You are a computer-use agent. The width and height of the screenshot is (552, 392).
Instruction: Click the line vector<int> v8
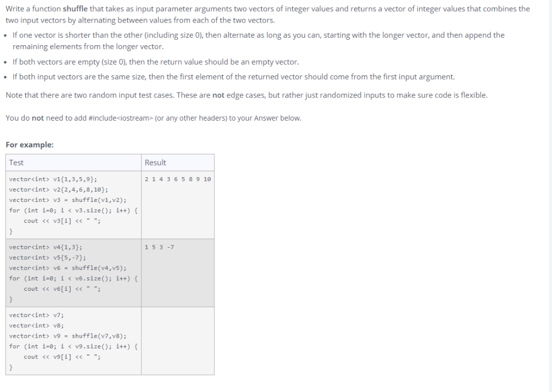(x=35, y=325)
